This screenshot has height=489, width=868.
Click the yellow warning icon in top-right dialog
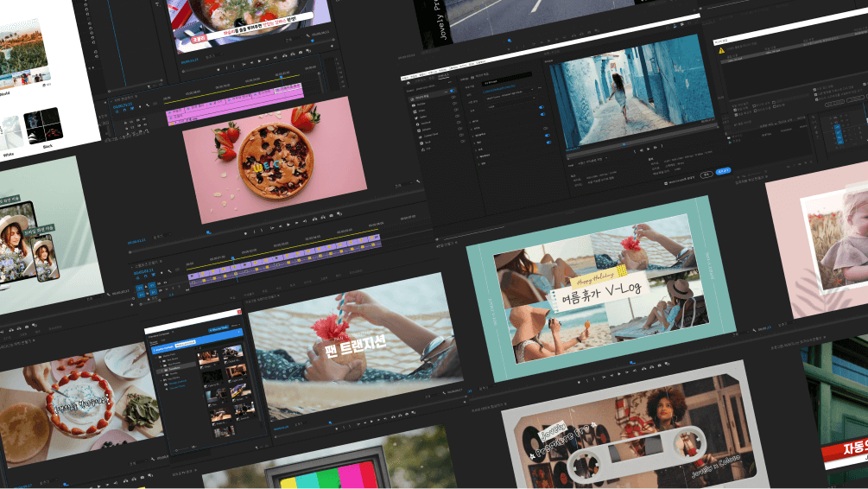(x=721, y=50)
